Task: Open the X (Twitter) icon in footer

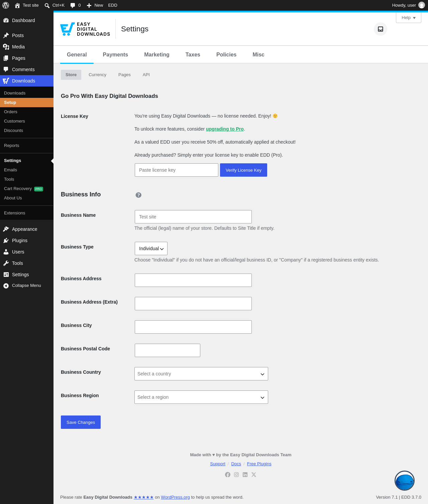Action: [x=254, y=475]
